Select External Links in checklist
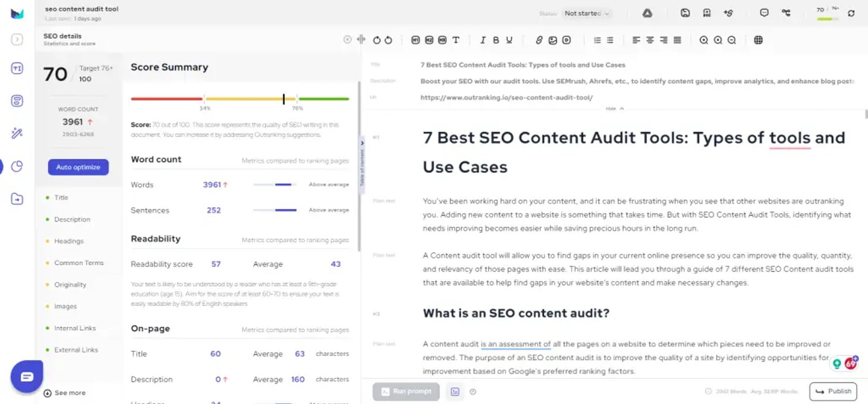The width and height of the screenshot is (868, 404). pos(76,350)
